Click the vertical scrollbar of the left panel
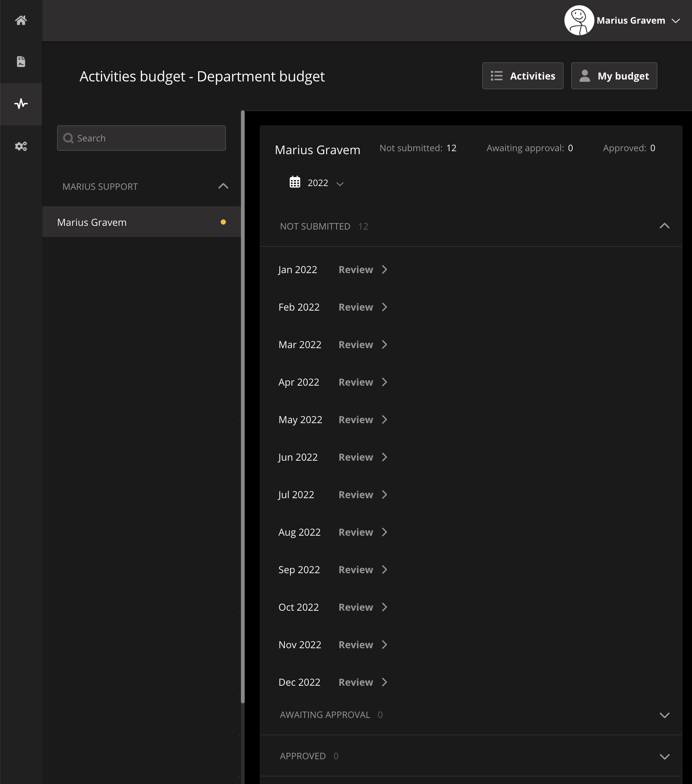Image resolution: width=692 pixels, height=784 pixels. pos(242,407)
